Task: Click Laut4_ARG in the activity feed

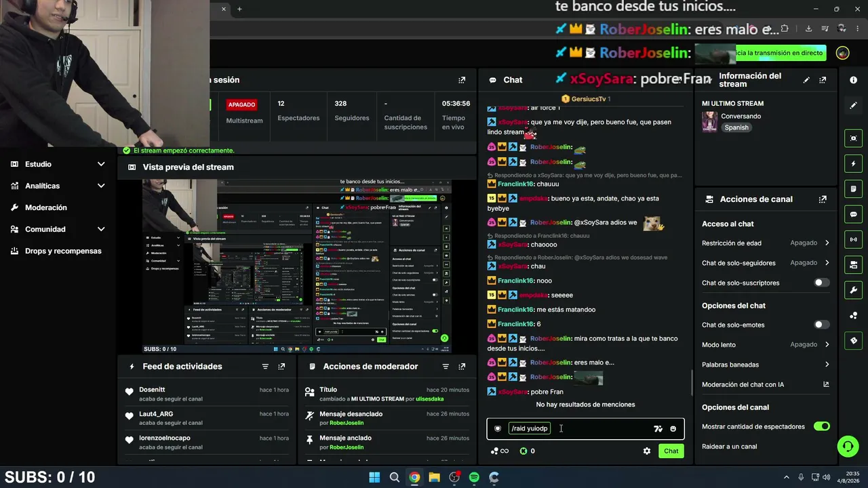Action: coord(157,414)
